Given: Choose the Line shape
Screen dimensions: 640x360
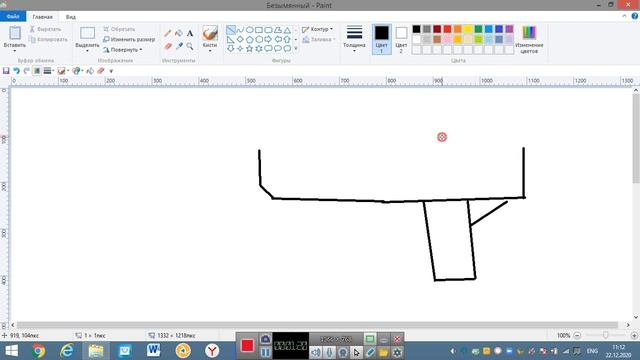Looking at the screenshot, I should coord(231,30).
